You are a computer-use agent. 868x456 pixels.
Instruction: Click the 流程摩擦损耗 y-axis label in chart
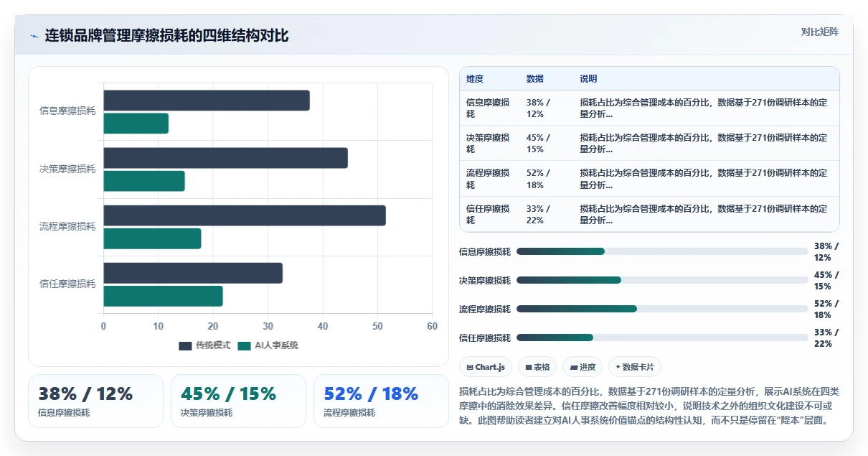point(67,226)
